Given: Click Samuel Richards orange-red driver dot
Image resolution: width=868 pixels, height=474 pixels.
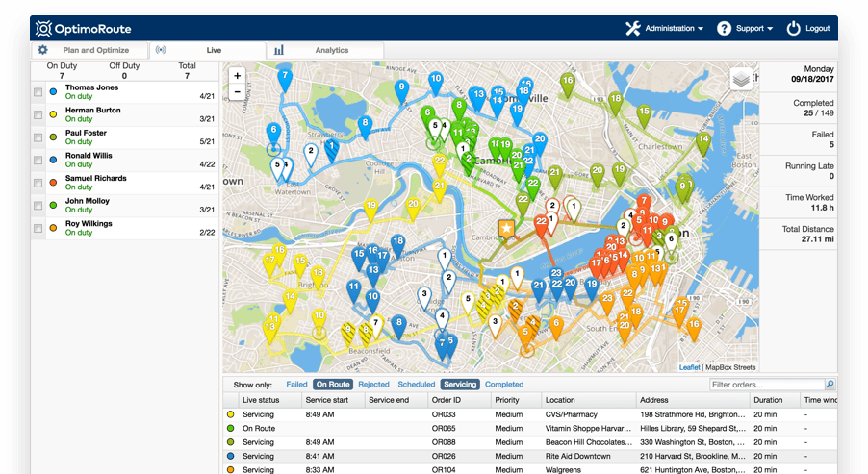Looking at the screenshot, I should 53,183.
